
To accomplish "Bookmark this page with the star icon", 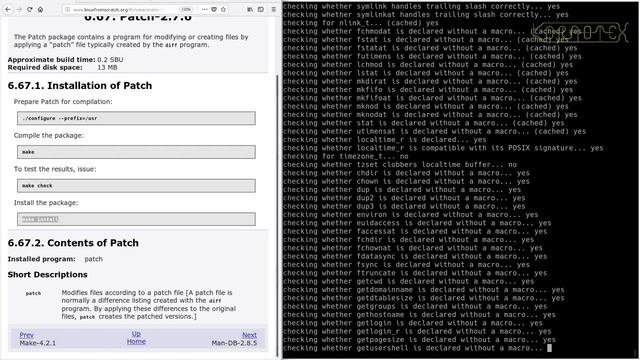I will point(223,9).
